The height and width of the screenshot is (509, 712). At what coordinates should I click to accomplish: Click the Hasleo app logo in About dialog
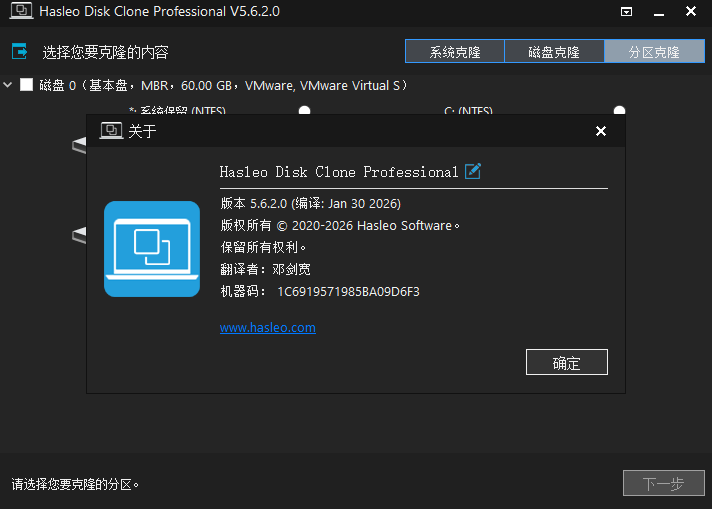tap(152, 249)
